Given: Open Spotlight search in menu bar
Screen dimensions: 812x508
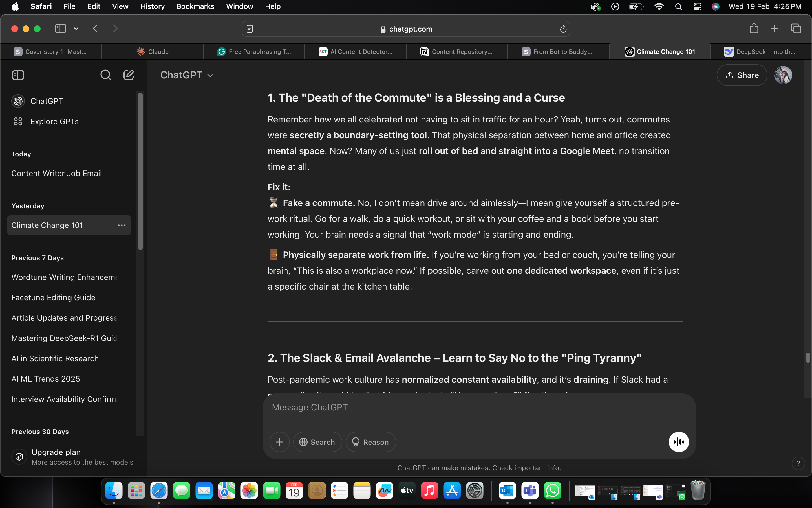Looking at the screenshot, I should [678, 7].
